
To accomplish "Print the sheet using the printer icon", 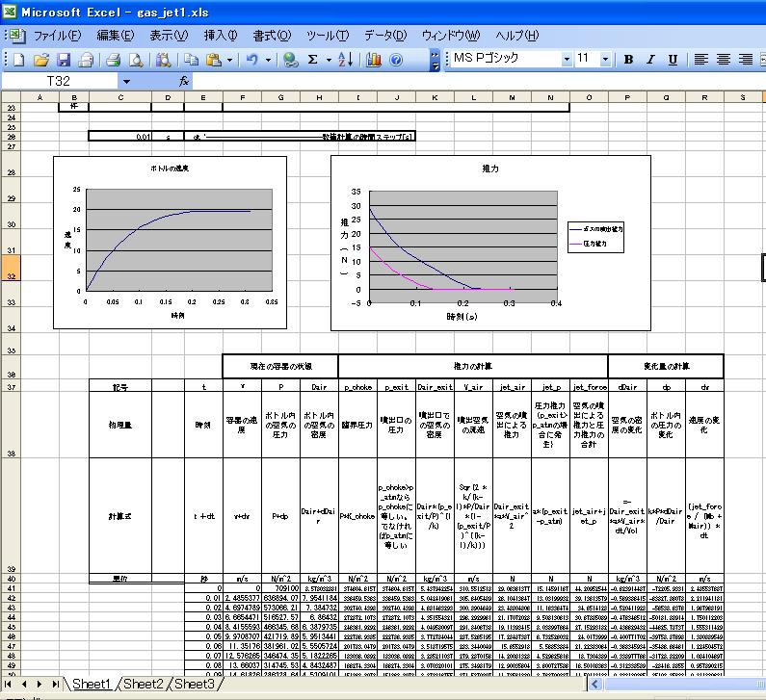I will coord(114,60).
